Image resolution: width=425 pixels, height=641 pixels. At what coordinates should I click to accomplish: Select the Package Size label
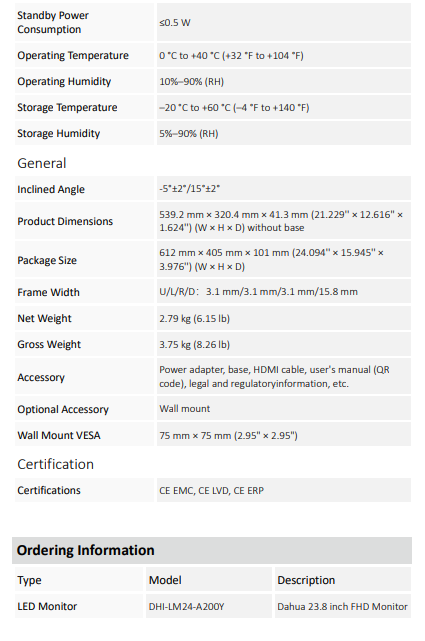[x=47, y=260]
